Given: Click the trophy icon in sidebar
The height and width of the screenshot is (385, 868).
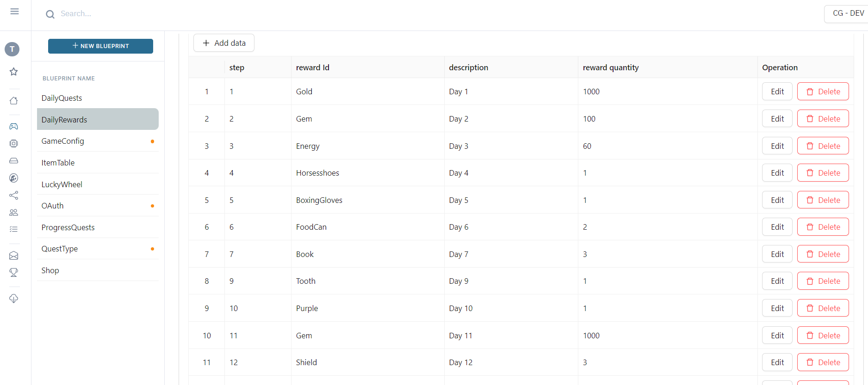Looking at the screenshot, I should point(14,273).
